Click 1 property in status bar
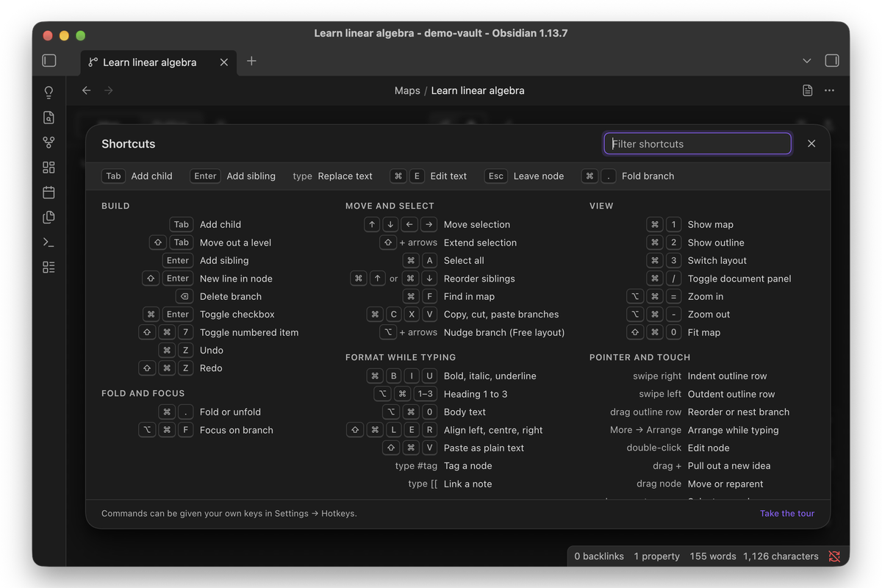 (x=657, y=556)
